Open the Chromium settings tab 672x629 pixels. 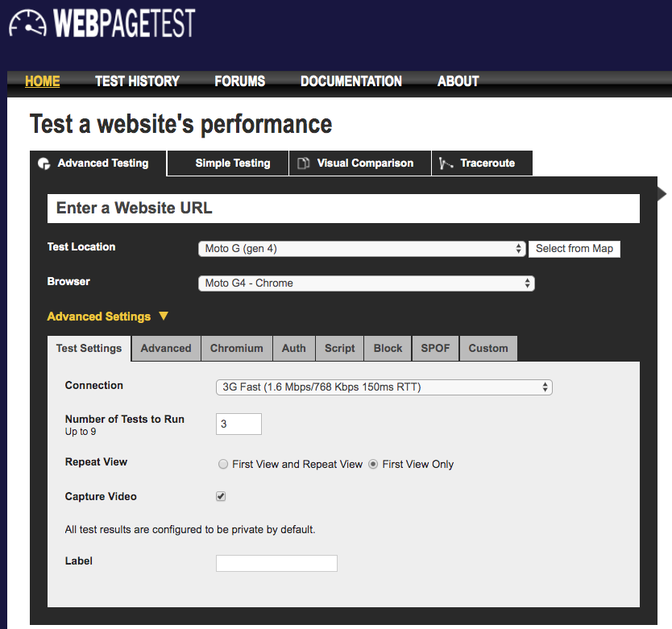click(237, 349)
